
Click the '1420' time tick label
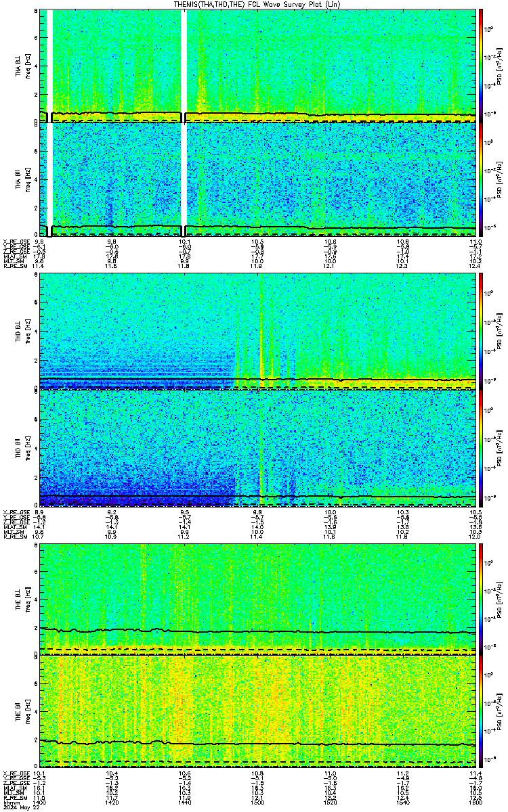click(112, 803)
